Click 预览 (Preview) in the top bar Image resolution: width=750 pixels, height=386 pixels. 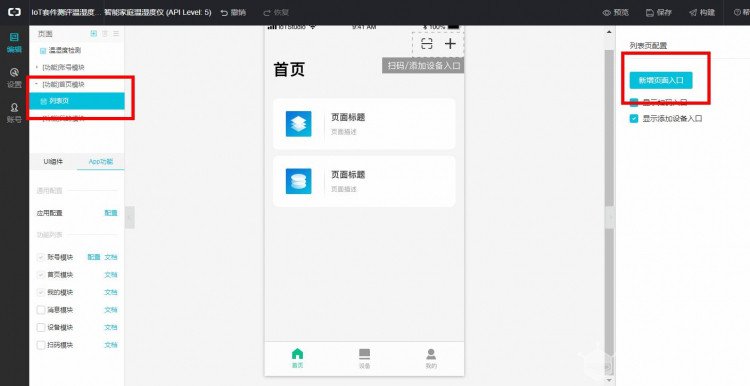pyautogui.click(x=616, y=12)
